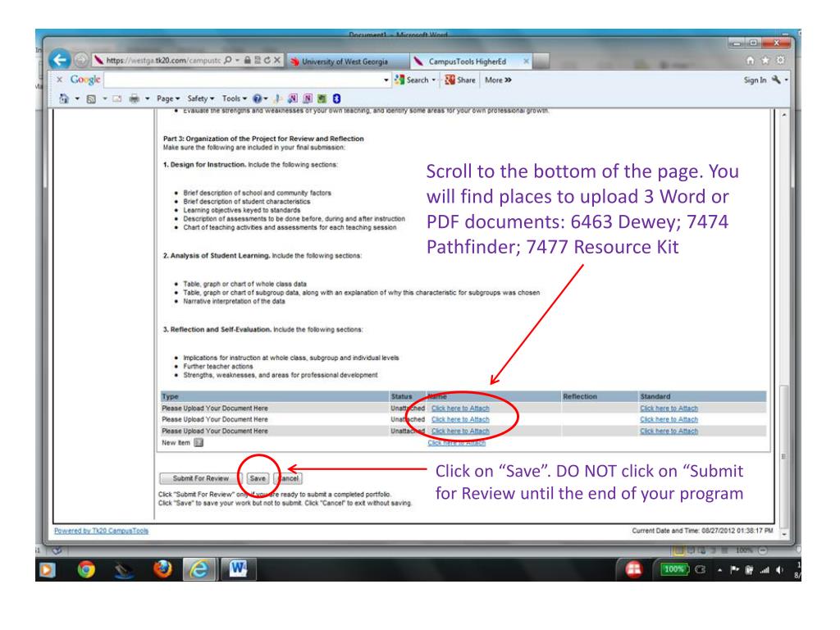The width and height of the screenshot is (840, 630).
Task: Stop loading with the address bar X
Action: coord(277,61)
